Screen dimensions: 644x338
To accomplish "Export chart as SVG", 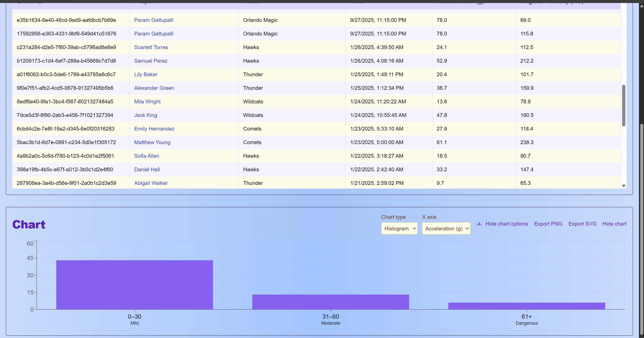I will click(x=582, y=224).
